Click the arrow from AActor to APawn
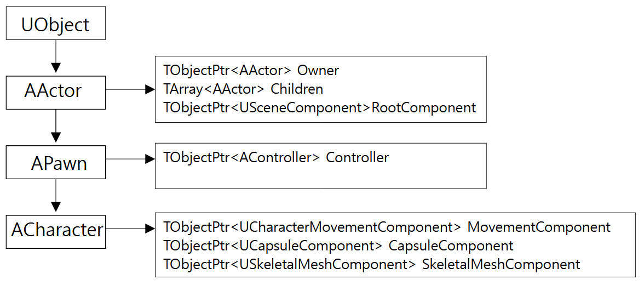This screenshot has height=297, width=644. pyautogui.click(x=55, y=126)
